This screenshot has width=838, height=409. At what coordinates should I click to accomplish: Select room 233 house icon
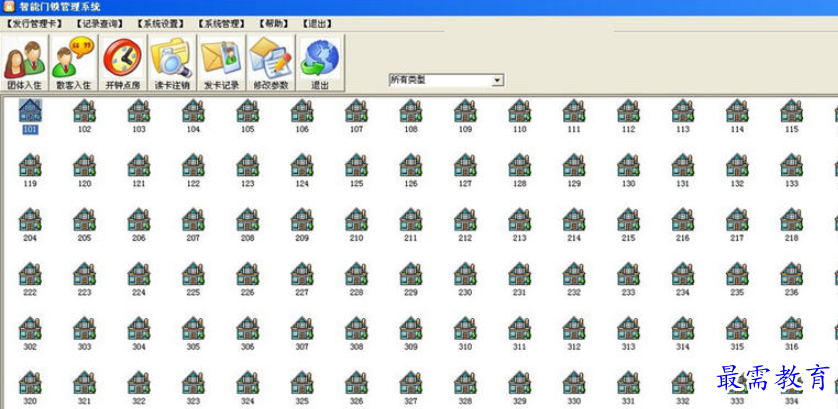[x=628, y=274]
